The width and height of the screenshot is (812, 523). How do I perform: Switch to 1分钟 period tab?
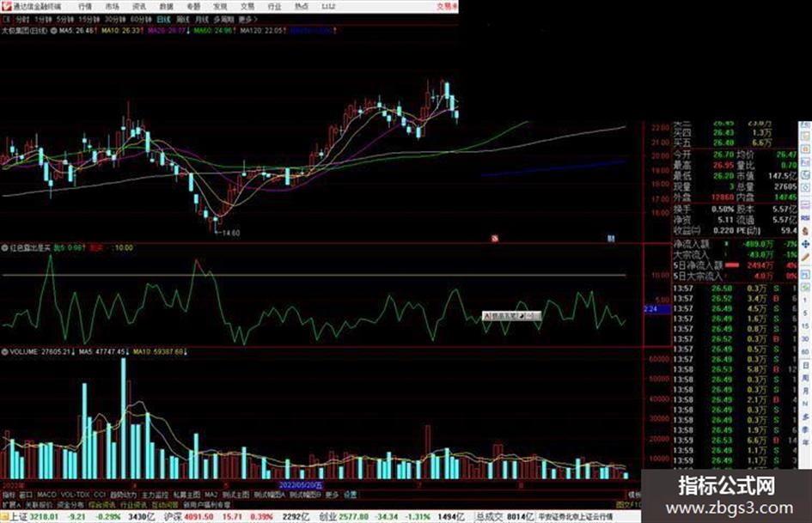click(43, 19)
